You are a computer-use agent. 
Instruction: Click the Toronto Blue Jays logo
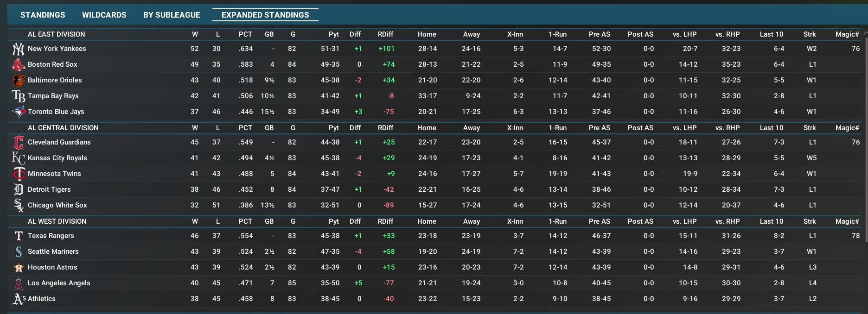[x=18, y=112]
